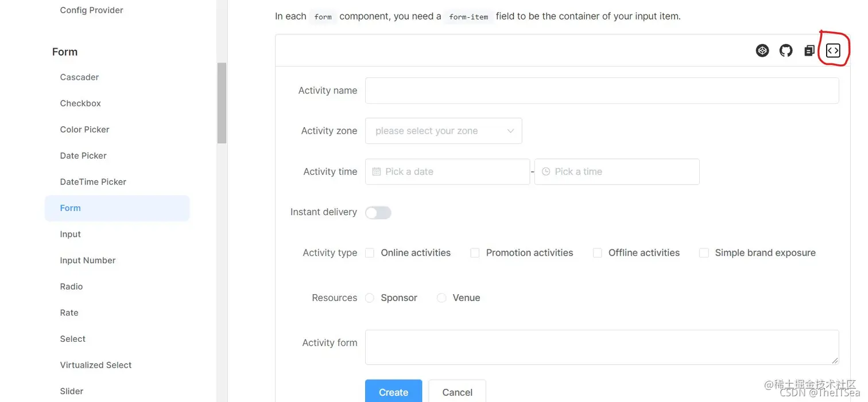
Task: Open the Pick a time picker
Action: tap(617, 171)
